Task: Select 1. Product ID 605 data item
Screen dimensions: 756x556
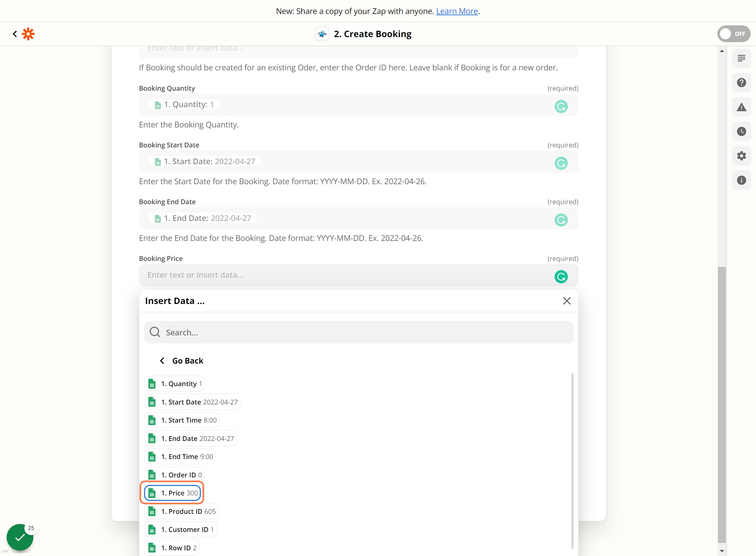Action: (181, 511)
